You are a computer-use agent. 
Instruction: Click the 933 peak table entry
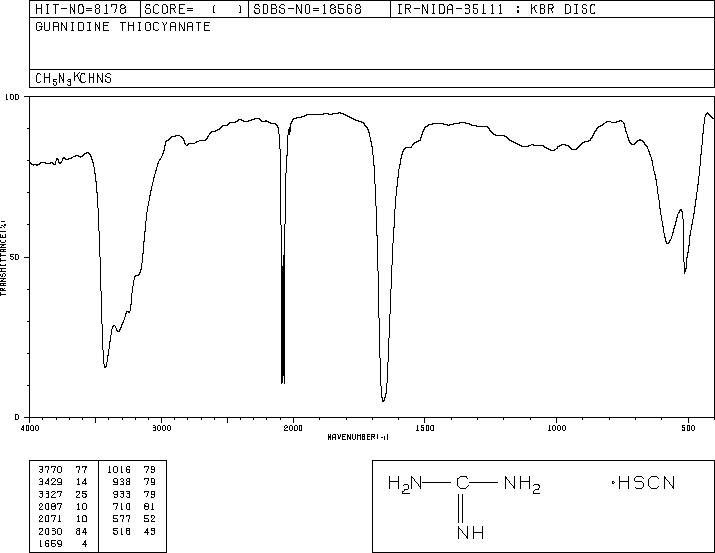coord(122,494)
